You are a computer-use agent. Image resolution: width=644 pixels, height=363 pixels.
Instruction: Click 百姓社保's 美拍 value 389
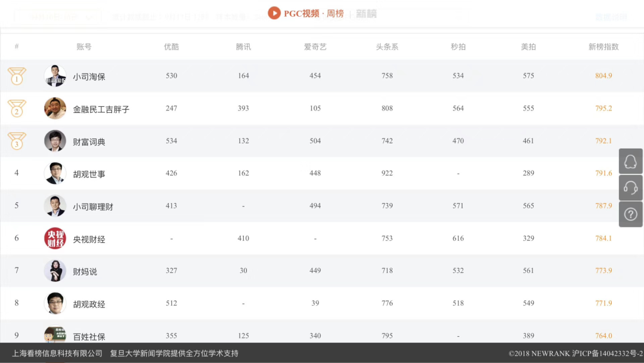pos(528,336)
